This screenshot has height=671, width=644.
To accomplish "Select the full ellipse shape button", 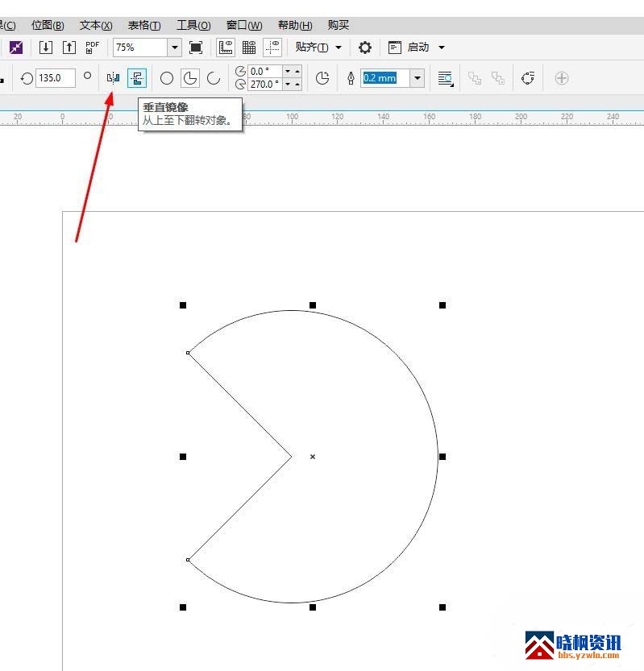I will 167,78.
